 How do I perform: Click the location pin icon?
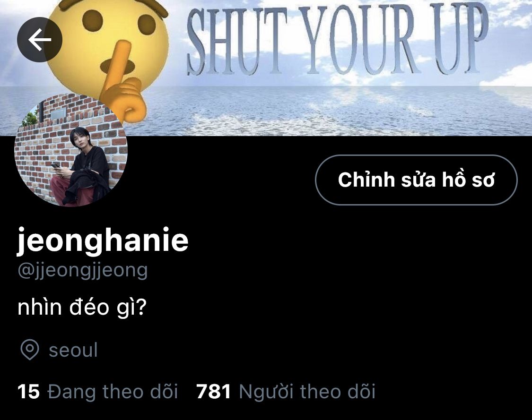[x=29, y=350]
